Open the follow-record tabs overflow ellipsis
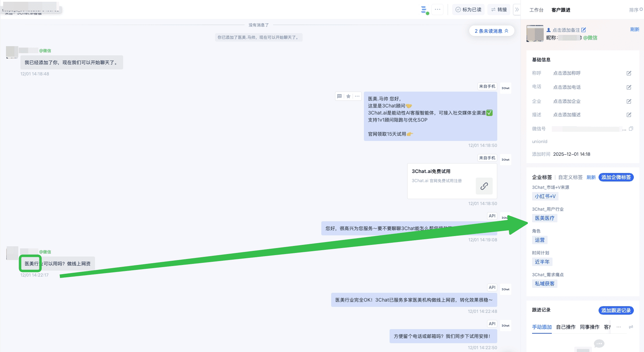 pos(618,327)
